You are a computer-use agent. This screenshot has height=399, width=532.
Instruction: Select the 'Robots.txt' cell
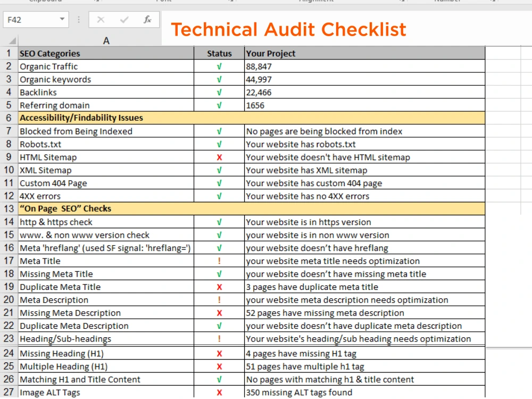tap(106, 144)
